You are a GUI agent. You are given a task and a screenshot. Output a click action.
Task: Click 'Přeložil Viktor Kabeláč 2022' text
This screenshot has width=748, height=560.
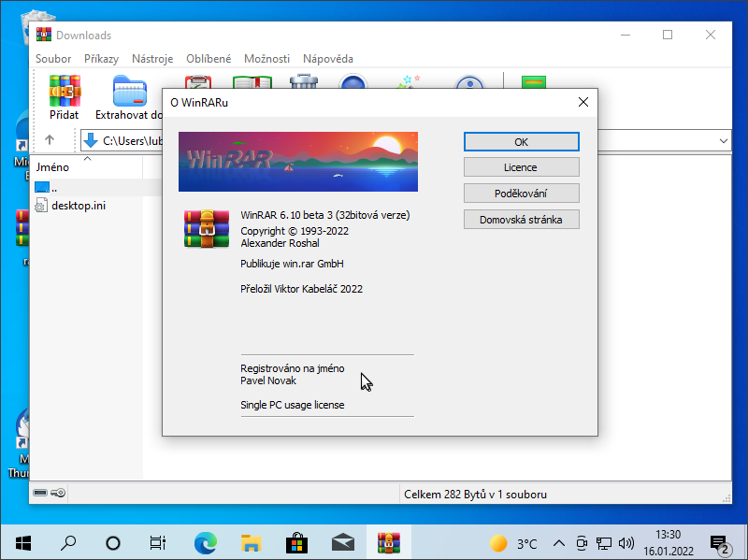(301, 289)
